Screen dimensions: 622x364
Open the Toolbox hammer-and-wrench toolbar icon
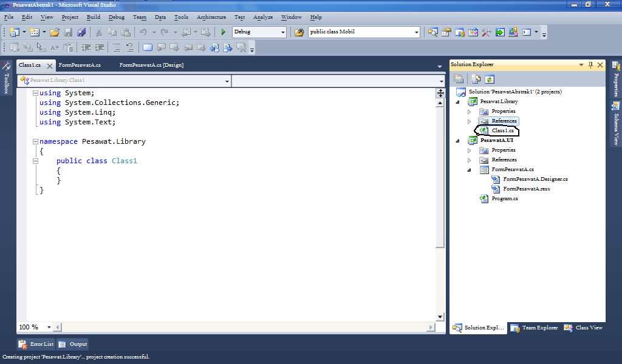(487, 32)
